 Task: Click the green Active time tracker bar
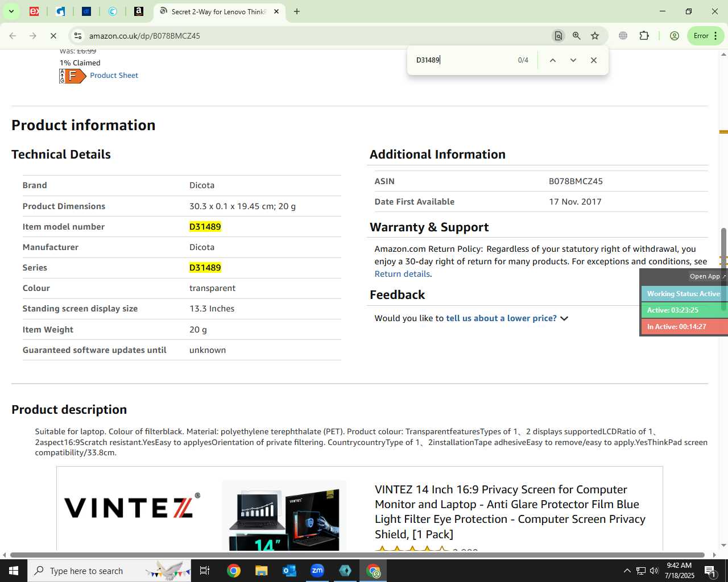pos(684,310)
